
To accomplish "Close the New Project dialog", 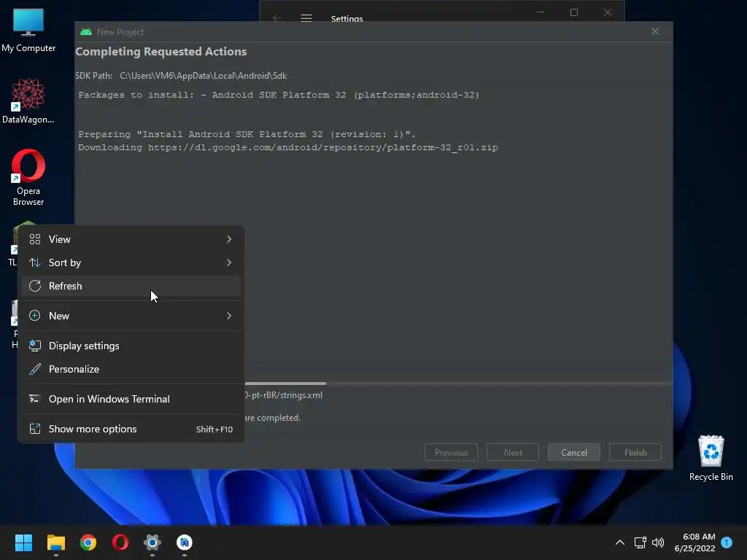I will 655,31.
